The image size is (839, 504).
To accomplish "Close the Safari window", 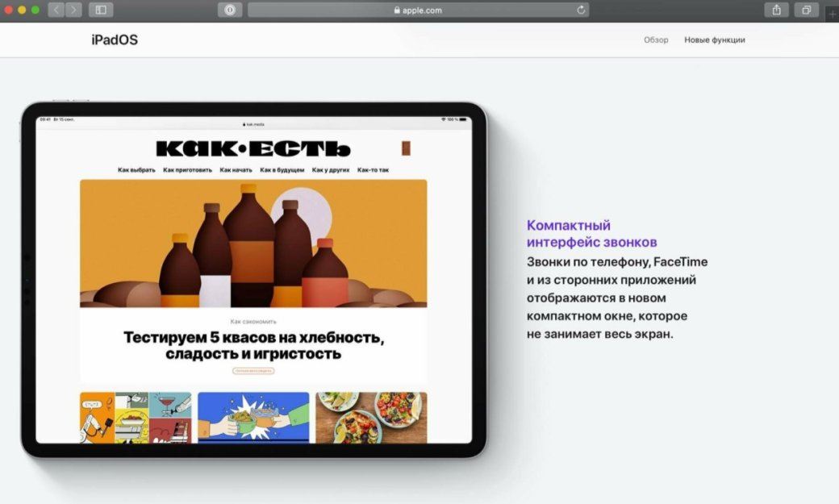I will [9, 10].
